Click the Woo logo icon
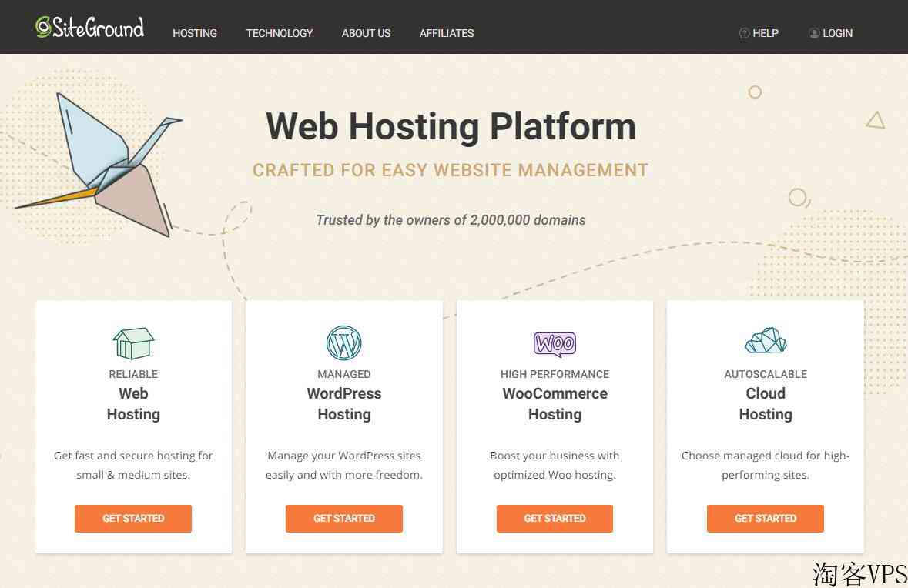Image resolution: width=908 pixels, height=588 pixels. click(x=555, y=344)
